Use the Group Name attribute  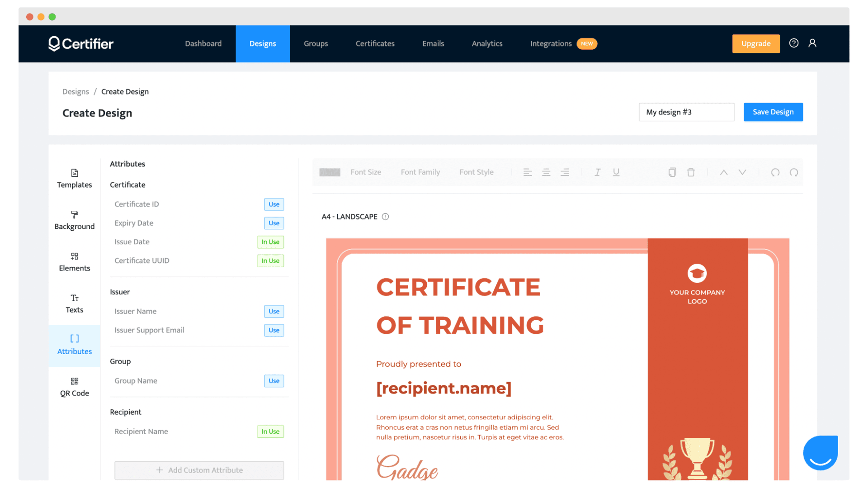(274, 381)
